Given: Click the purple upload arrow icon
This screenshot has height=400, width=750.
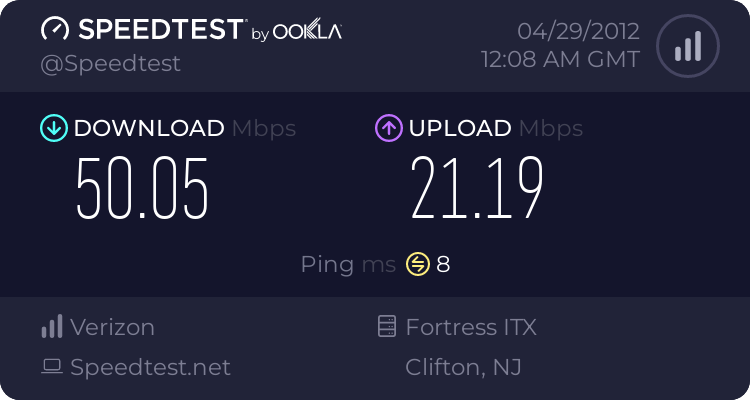Looking at the screenshot, I should (388, 128).
